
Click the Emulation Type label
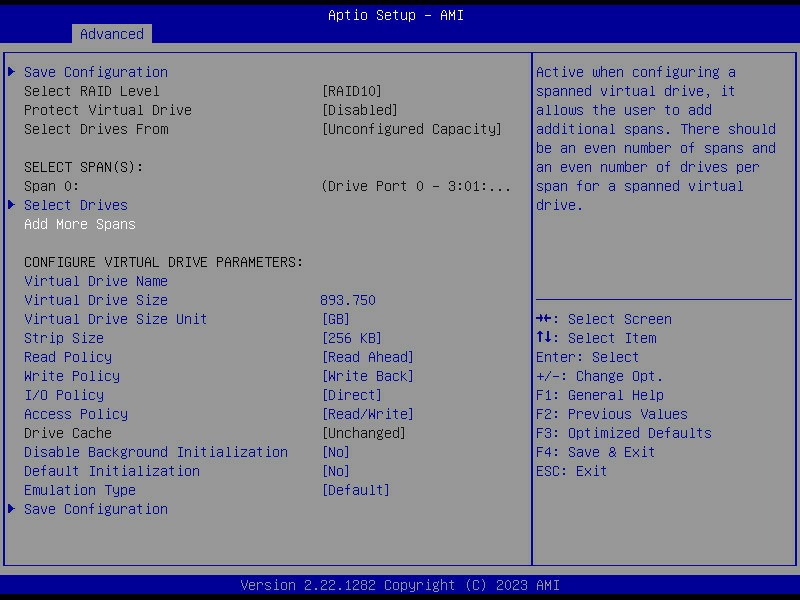pyautogui.click(x=80, y=490)
